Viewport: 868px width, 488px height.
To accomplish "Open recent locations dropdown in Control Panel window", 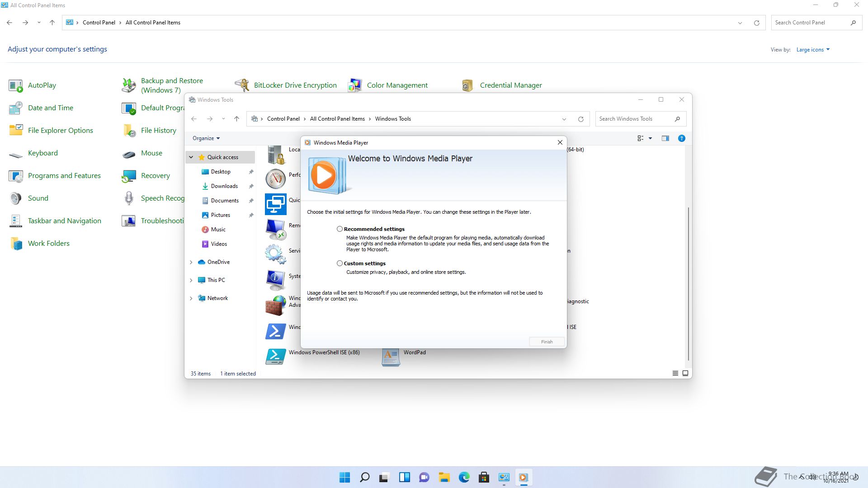I will tap(39, 23).
